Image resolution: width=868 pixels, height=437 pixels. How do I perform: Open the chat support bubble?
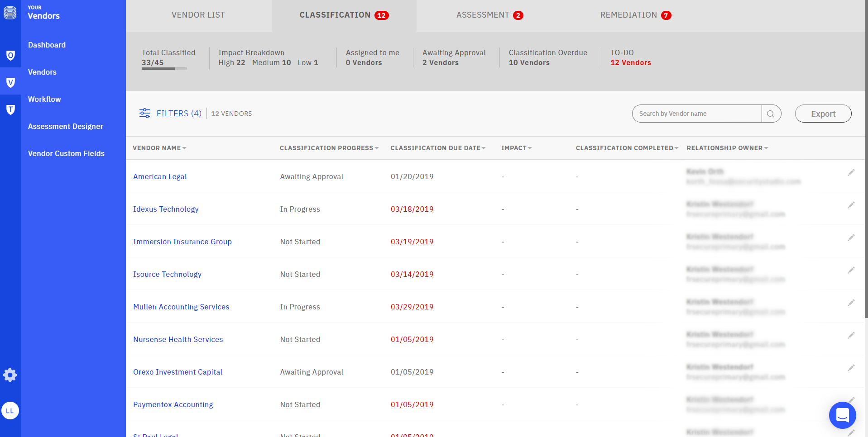(842, 415)
